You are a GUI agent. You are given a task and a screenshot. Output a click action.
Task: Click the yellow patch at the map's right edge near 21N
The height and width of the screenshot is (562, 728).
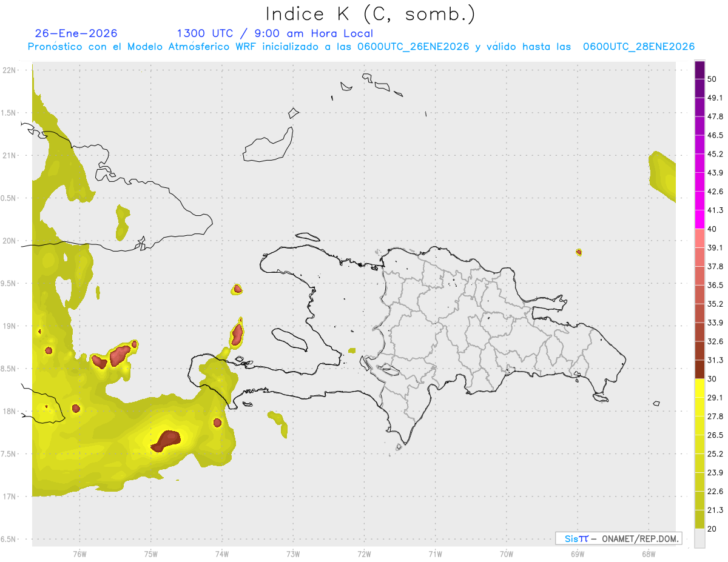tap(662, 176)
